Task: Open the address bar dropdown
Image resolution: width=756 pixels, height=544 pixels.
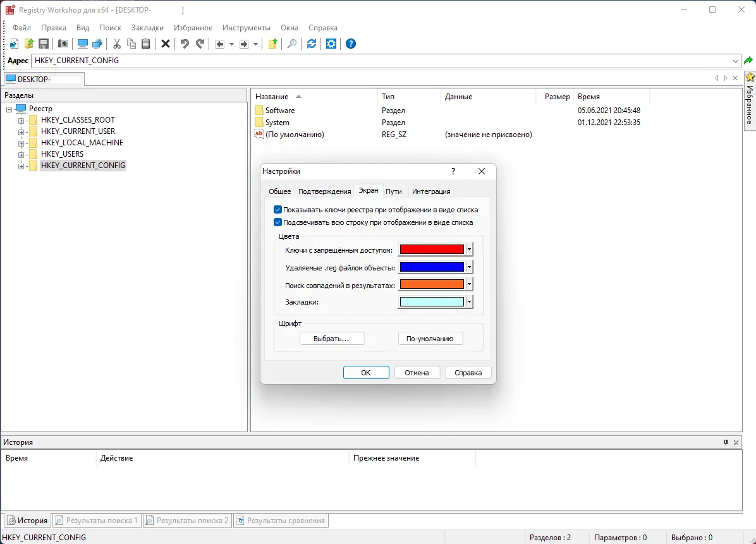Action: [735, 61]
